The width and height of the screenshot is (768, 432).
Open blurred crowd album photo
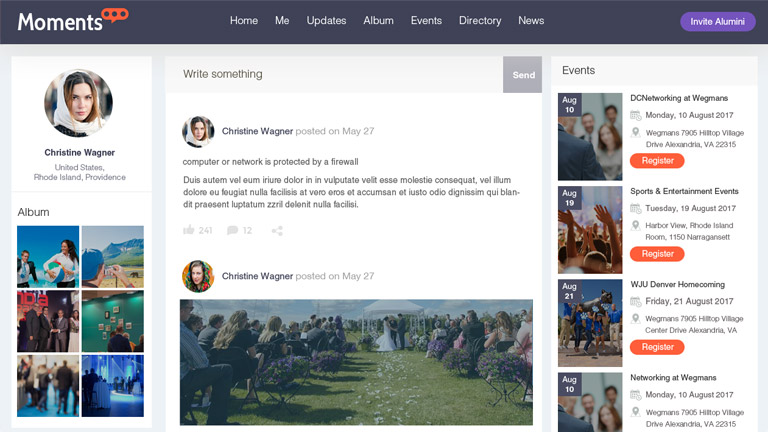(48, 386)
